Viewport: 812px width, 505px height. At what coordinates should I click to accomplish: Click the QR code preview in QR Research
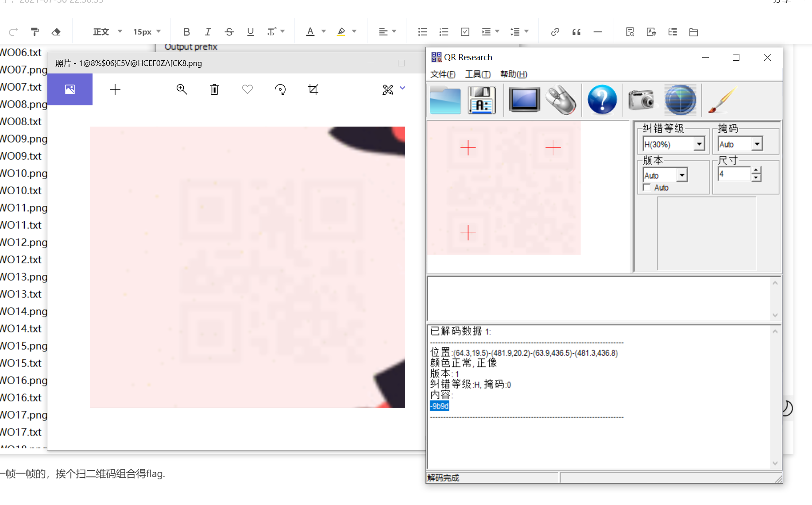[504, 188]
